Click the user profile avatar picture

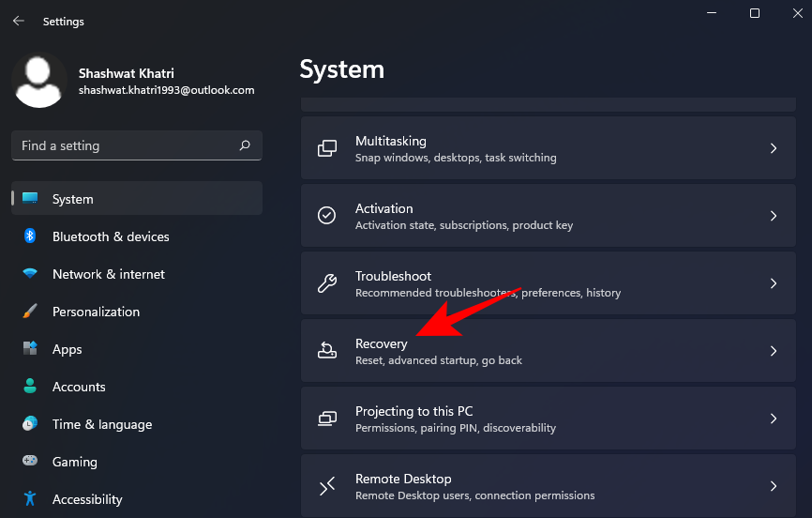pos(38,81)
